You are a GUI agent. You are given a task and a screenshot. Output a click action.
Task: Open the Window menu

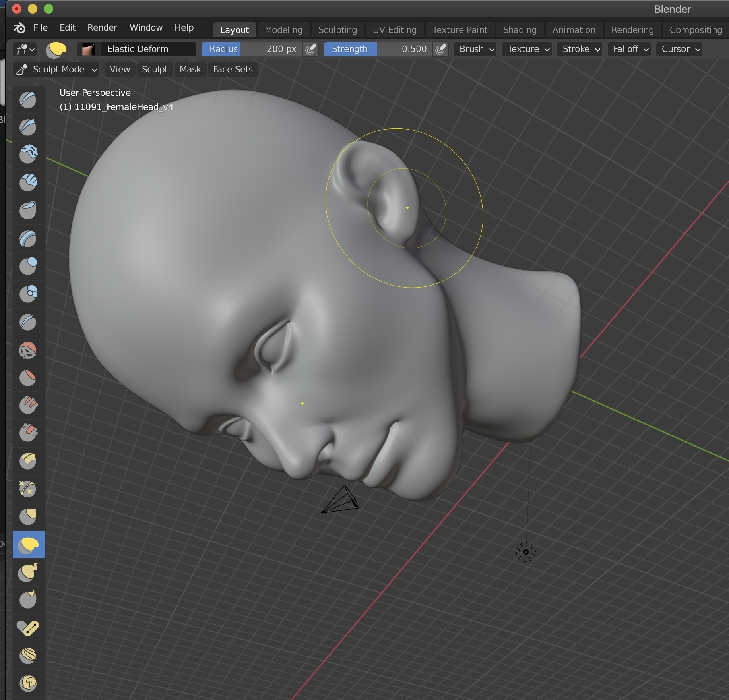pos(146,28)
